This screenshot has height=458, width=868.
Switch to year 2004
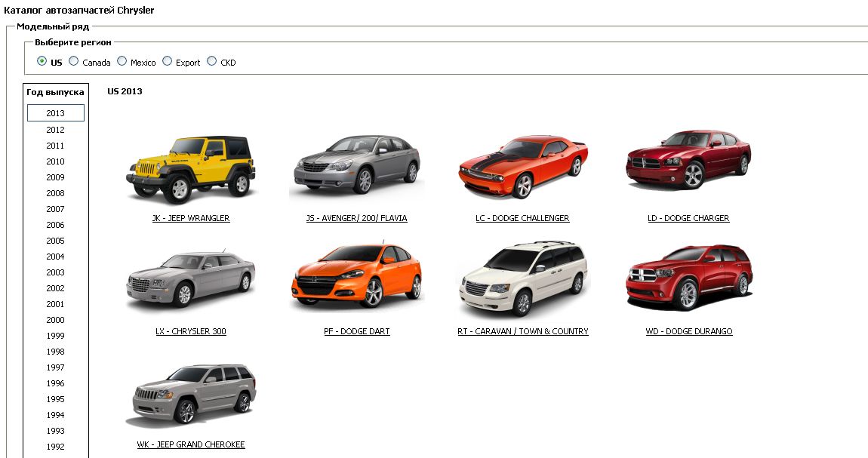55,257
